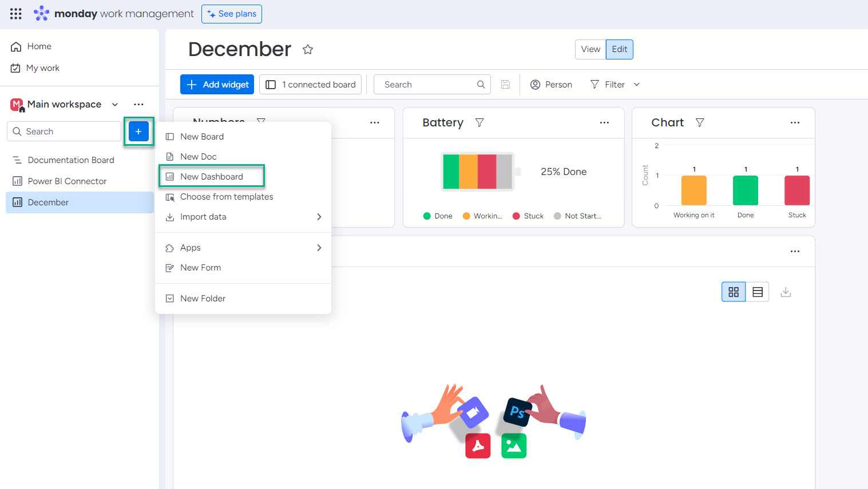Open the apps grid icon top-left
868x489 pixels.
15,13
